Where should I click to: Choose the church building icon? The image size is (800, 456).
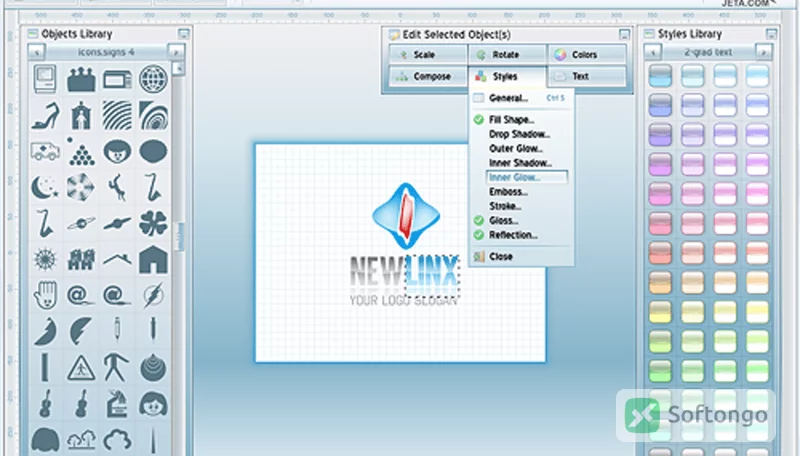(x=81, y=115)
